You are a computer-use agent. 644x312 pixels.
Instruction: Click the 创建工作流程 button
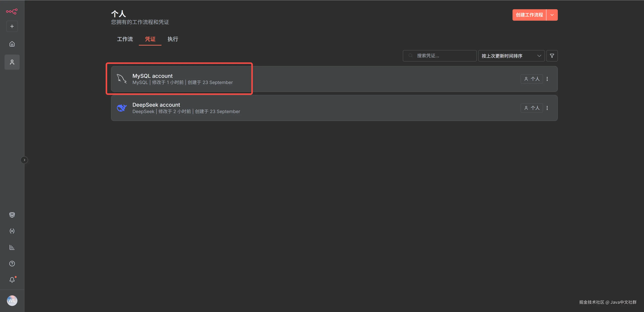(529, 15)
